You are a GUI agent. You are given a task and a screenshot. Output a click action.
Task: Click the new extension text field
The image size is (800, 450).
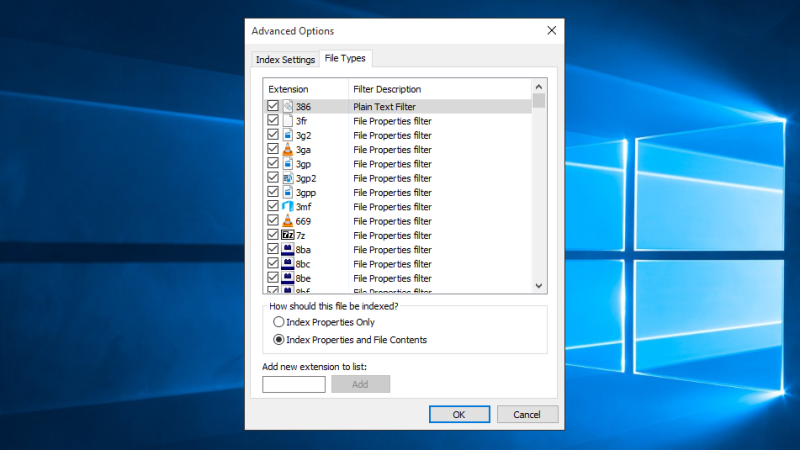pyautogui.click(x=294, y=385)
